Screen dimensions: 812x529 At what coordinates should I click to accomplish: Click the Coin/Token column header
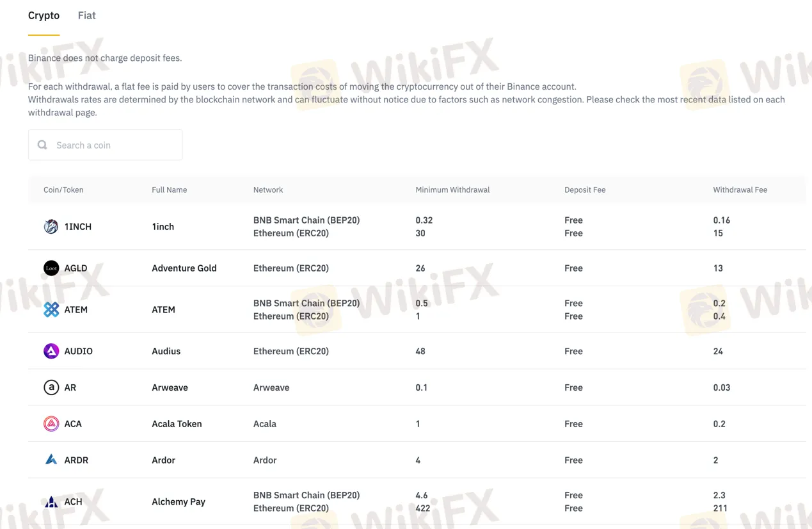[63, 190]
